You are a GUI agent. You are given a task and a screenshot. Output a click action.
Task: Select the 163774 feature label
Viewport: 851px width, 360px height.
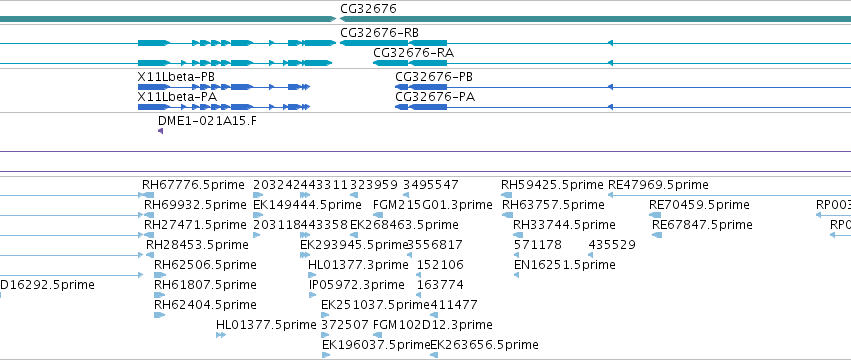(440, 285)
